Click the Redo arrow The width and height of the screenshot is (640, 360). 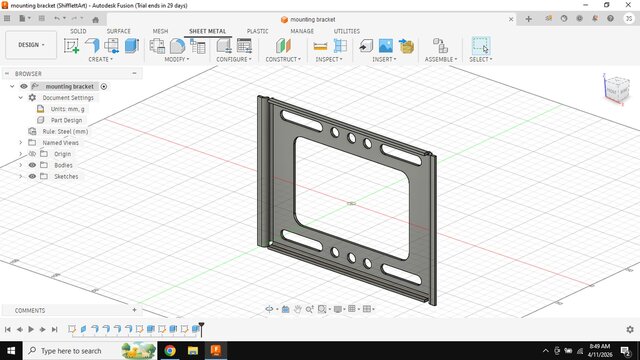coord(74,18)
